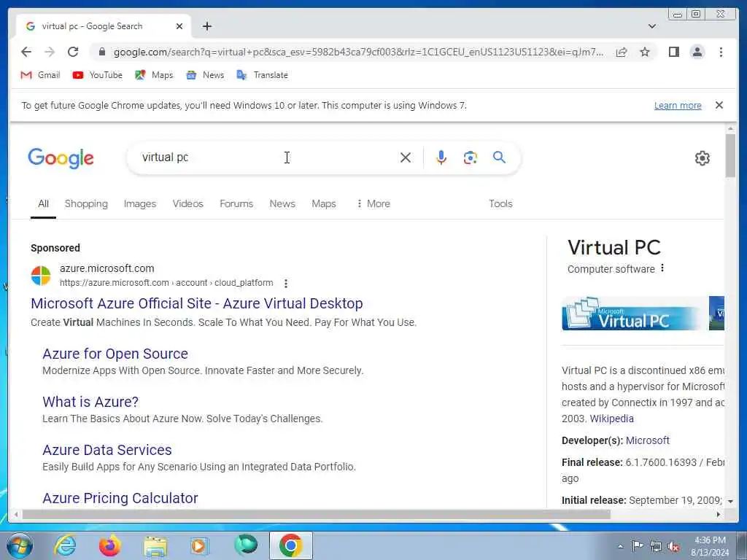Open a new tab with the plus icon
Viewport: 747px width, 560px height.
click(206, 26)
